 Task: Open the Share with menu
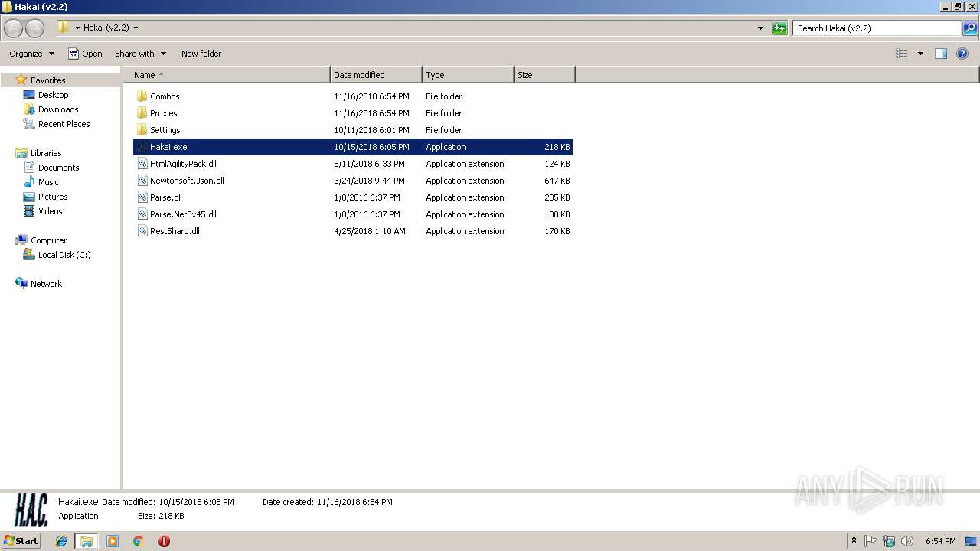pos(140,54)
